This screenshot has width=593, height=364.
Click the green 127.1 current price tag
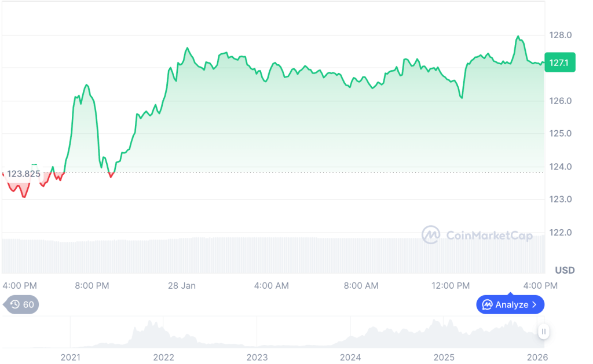pyautogui.click(x=559, y=62)
